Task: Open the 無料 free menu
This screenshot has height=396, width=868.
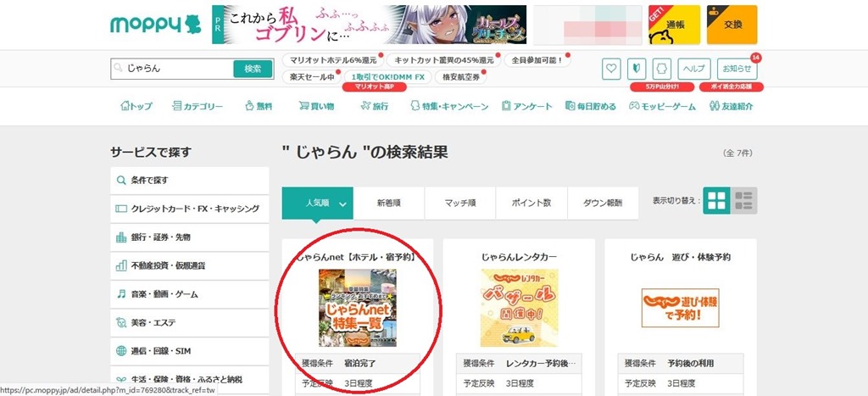Action: point(259,106)
